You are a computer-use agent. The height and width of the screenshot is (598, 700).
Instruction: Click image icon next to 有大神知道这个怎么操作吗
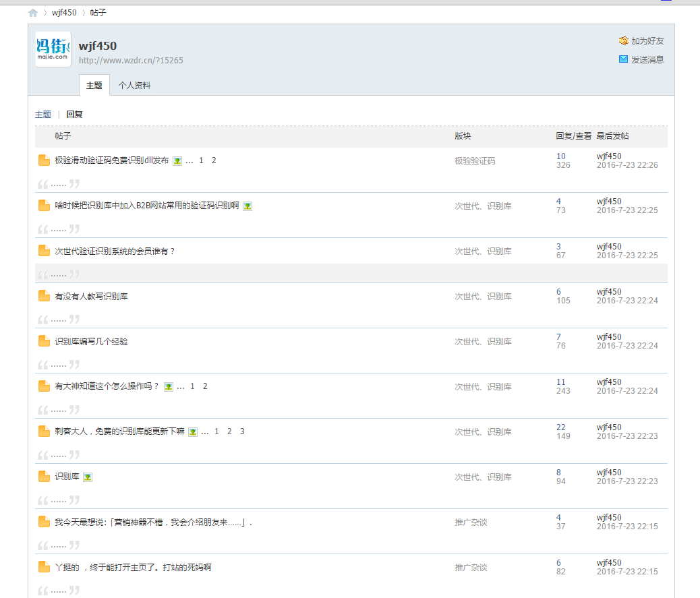[169, 387]
